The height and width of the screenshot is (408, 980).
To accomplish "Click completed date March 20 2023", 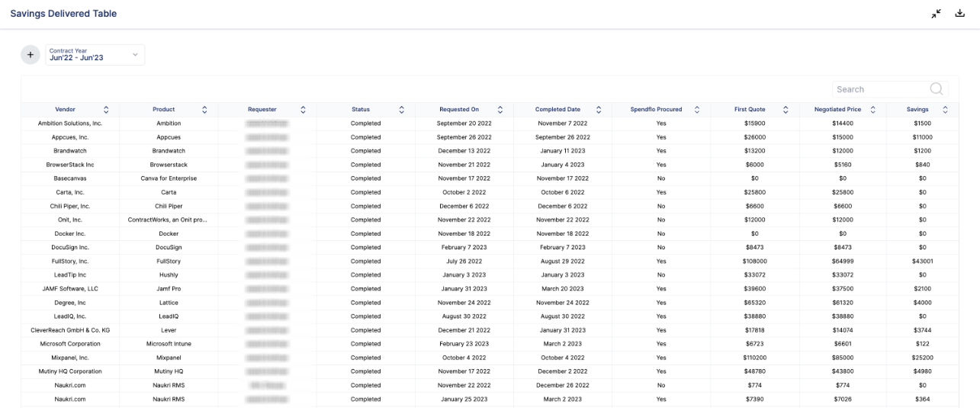I will [563, 289].
